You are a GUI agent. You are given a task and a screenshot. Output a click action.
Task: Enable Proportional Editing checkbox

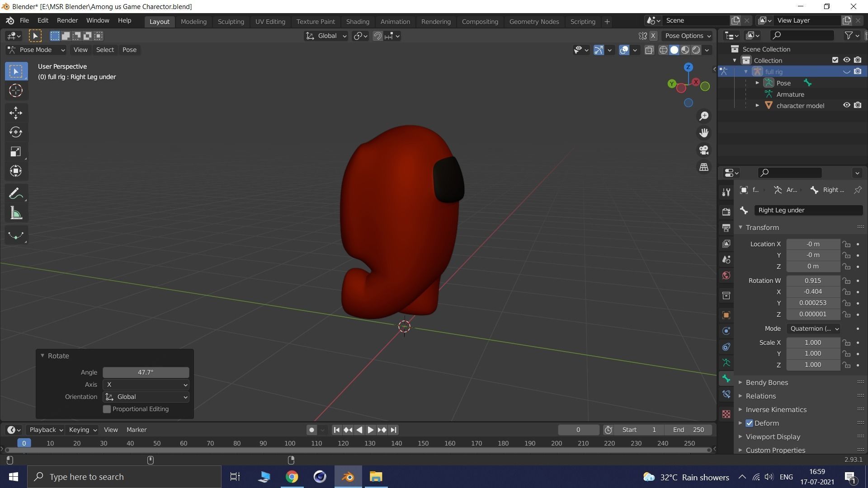(x=107, y=409)
